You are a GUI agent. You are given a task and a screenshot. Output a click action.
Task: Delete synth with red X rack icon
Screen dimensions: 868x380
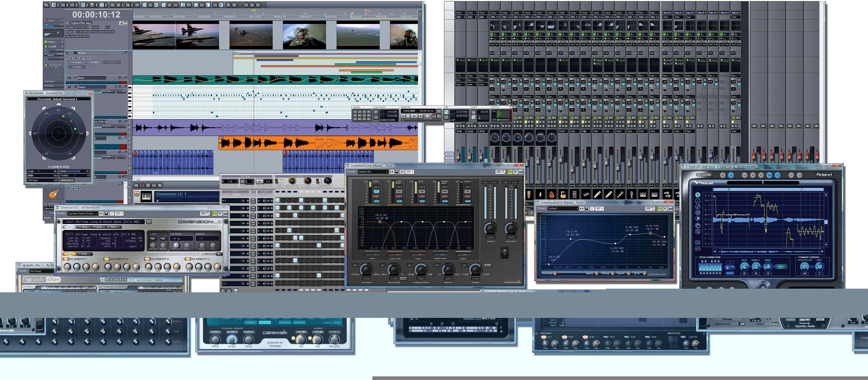tap(142, 185)
